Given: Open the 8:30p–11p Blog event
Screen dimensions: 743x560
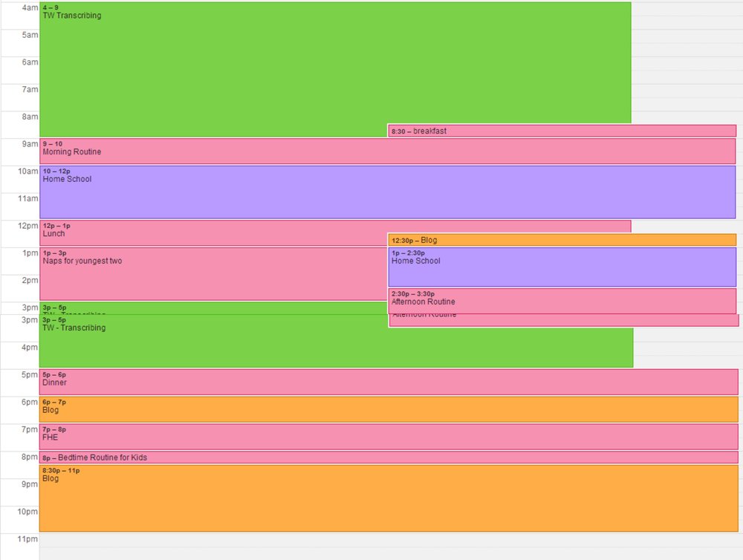Looking at the screenshot, I should 388,498.
